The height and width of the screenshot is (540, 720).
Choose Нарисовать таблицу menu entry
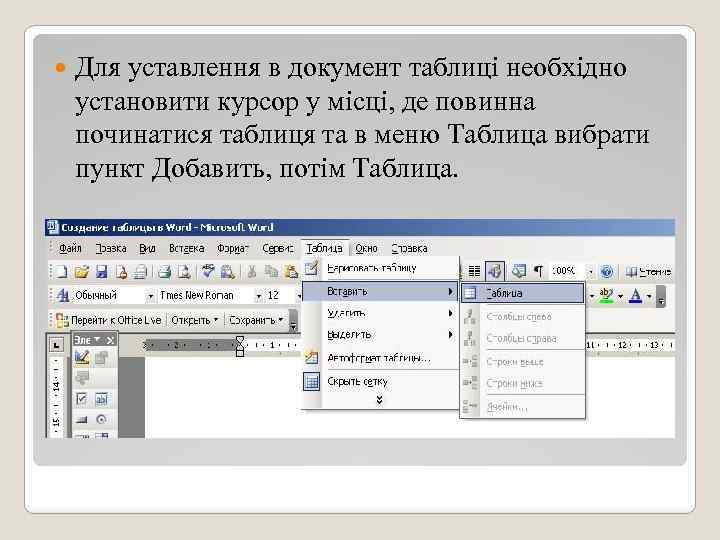tap(380, 268)
